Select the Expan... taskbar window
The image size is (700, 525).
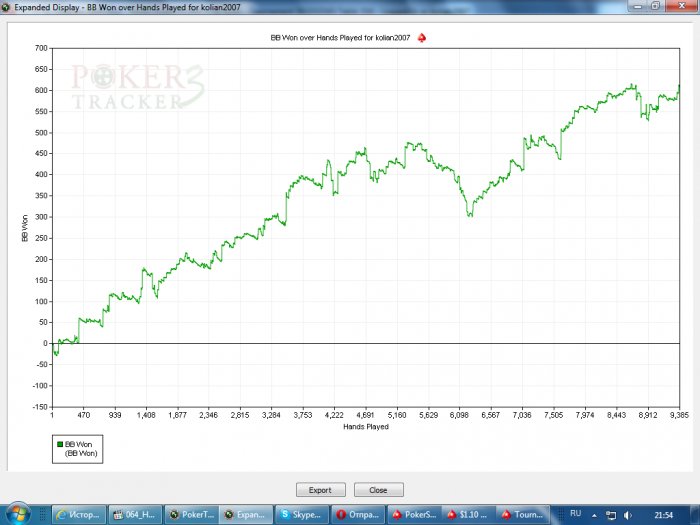tap(246, 515)
